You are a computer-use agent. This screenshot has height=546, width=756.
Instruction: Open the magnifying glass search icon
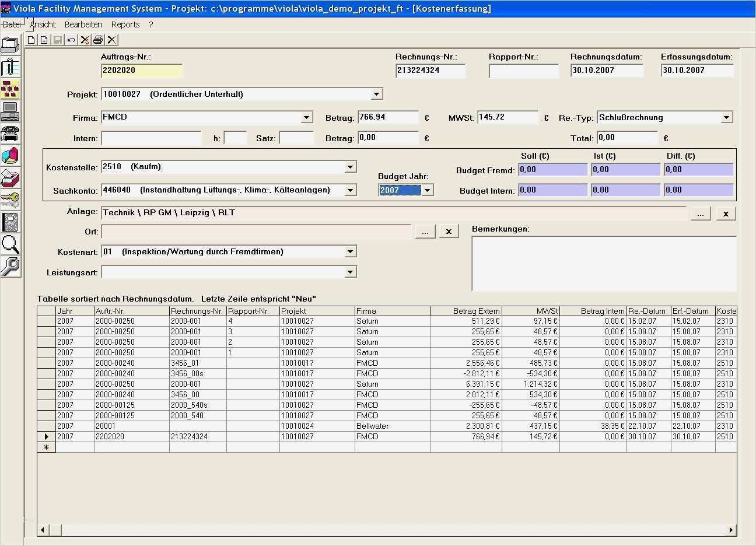10,244
